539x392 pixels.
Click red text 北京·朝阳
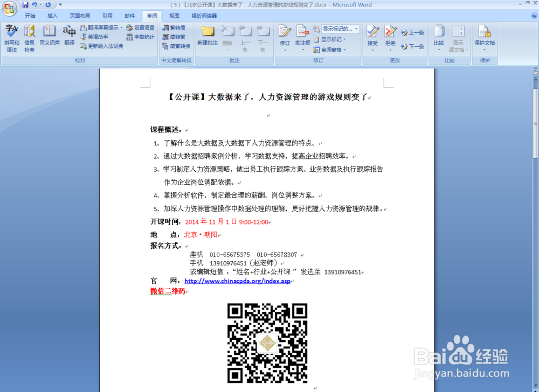[x=201, y=235]
